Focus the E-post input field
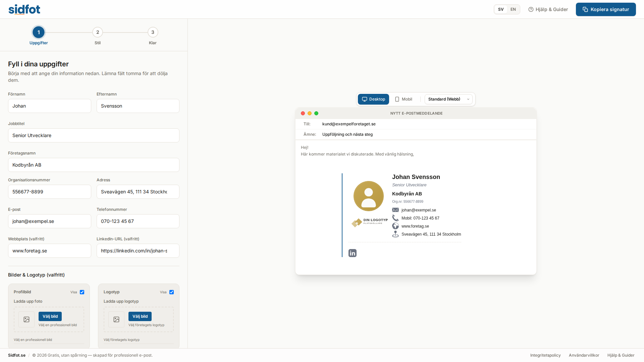644x362 pixels. [x=50, y=221]
